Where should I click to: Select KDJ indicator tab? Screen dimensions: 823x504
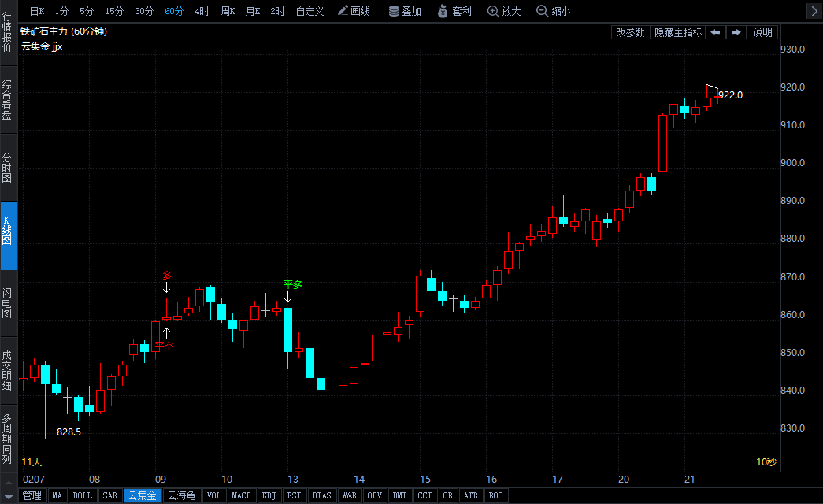(269, 495)
